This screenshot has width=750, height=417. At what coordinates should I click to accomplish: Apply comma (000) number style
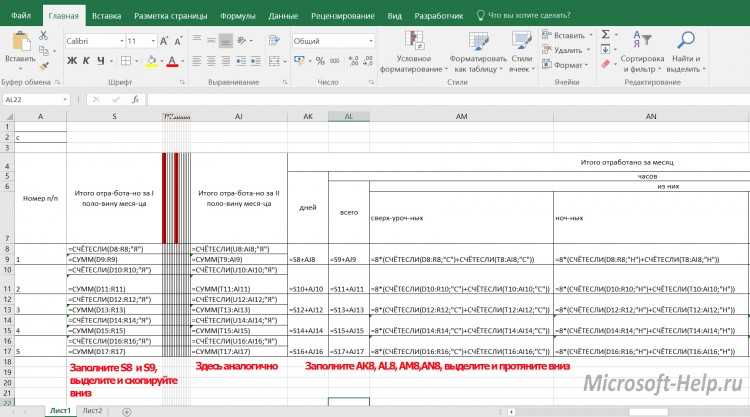tap(335, 61)
